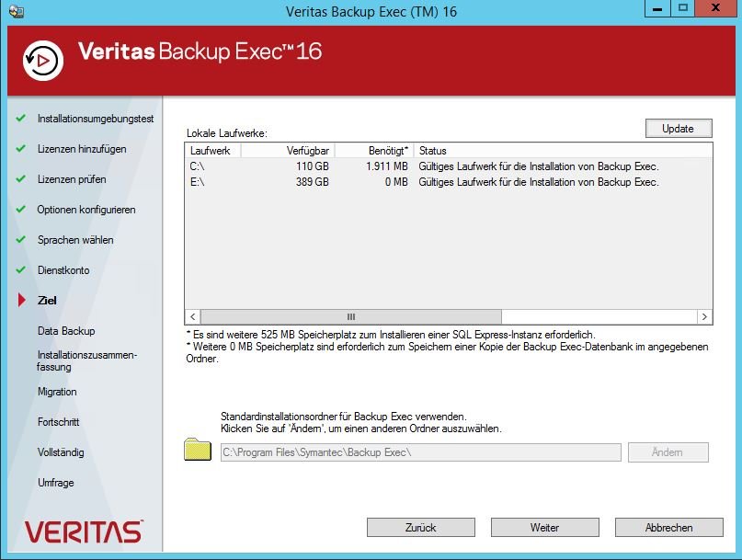Select the E:\ drive row
The image size is (742, 560).
click(x=448, y=182)
